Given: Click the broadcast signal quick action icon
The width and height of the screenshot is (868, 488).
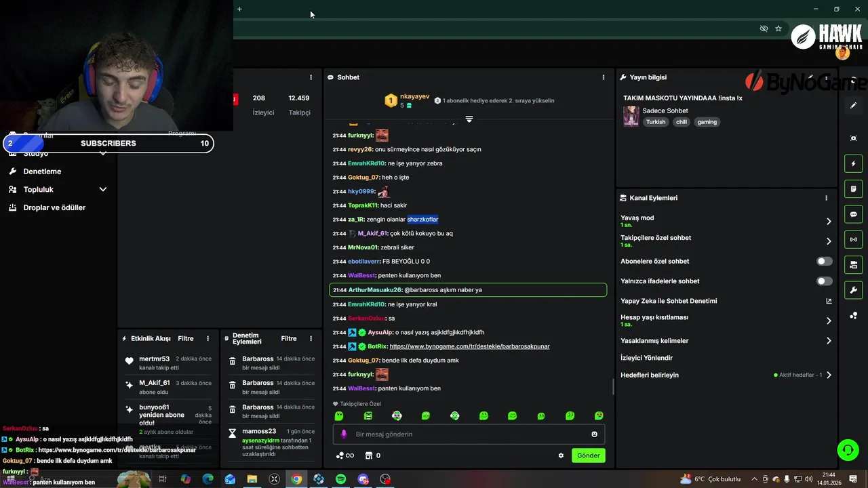Looking at the screenshot, I should [x=853, y=239].
